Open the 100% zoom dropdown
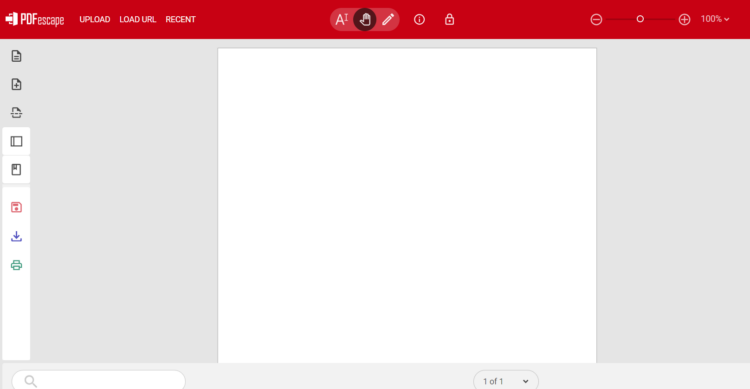The image size is (750, 389). coord(715,19)
